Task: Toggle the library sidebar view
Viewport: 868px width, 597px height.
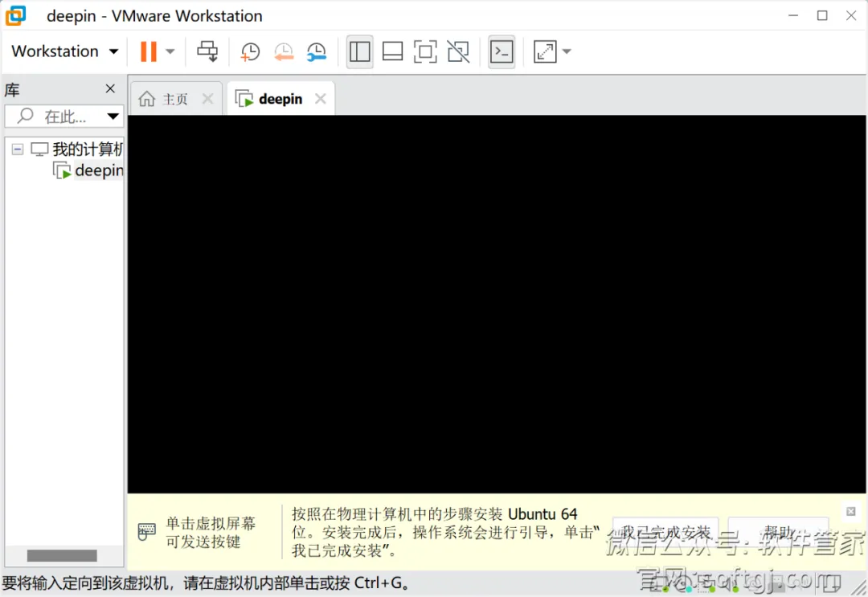Action: [x=359, y=51]
